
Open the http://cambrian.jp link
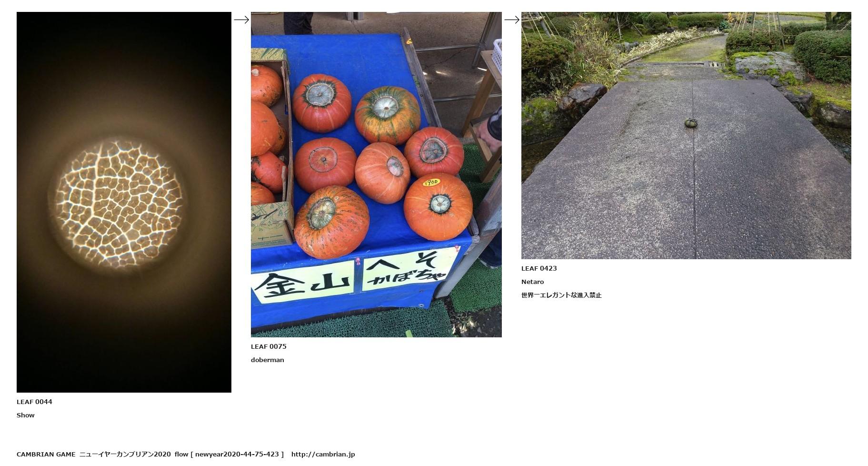tap(323, 454)
